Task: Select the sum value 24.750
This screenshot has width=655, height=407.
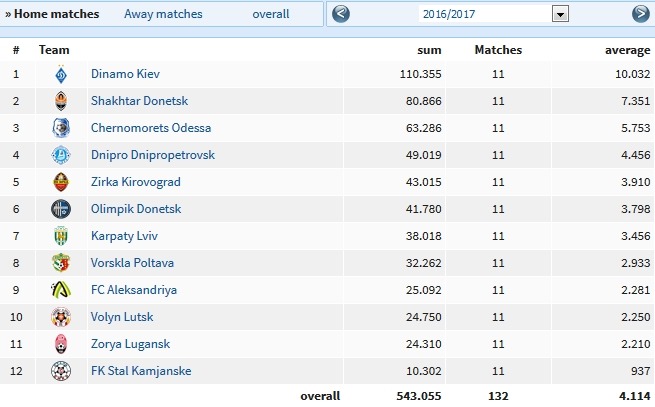Action: [424, 317]
